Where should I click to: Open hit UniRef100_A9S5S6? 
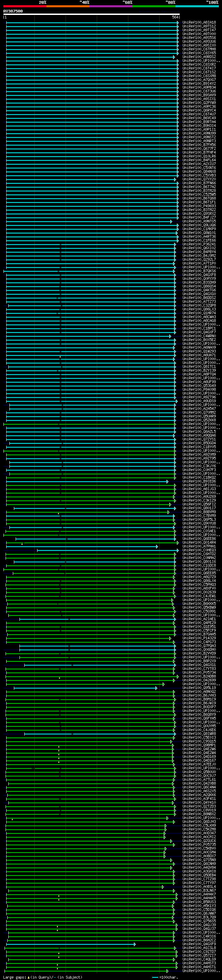(x=199, y=38)
